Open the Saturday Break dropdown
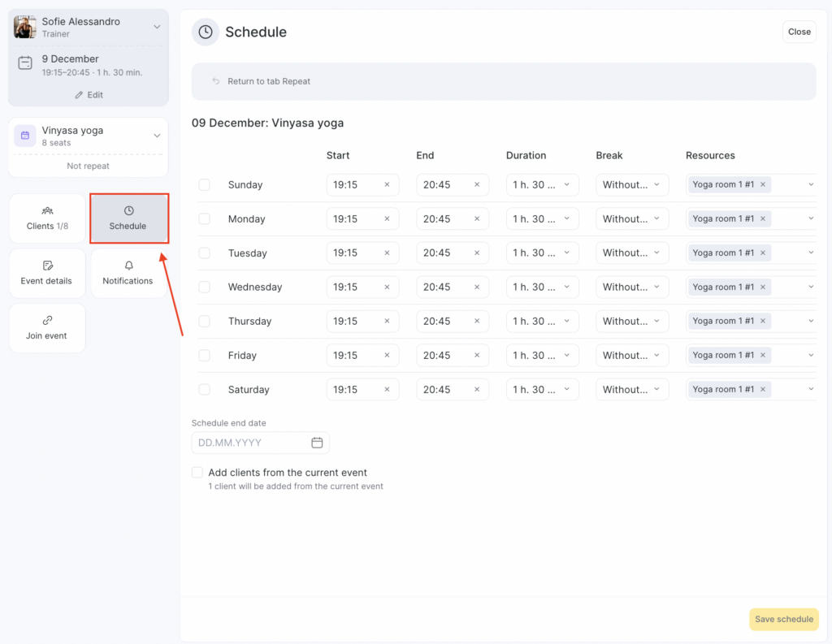832x644 pixels. (x=632, y=390)
